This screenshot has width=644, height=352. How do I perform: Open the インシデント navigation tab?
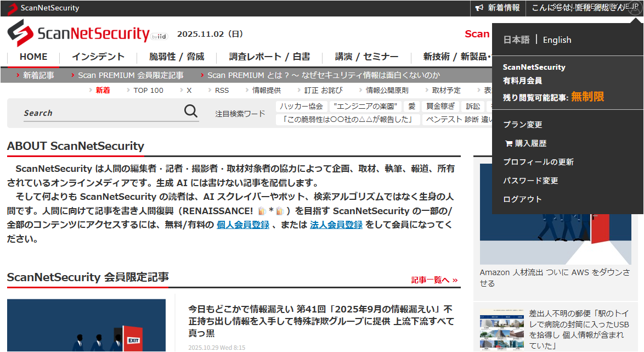point(98,57)
